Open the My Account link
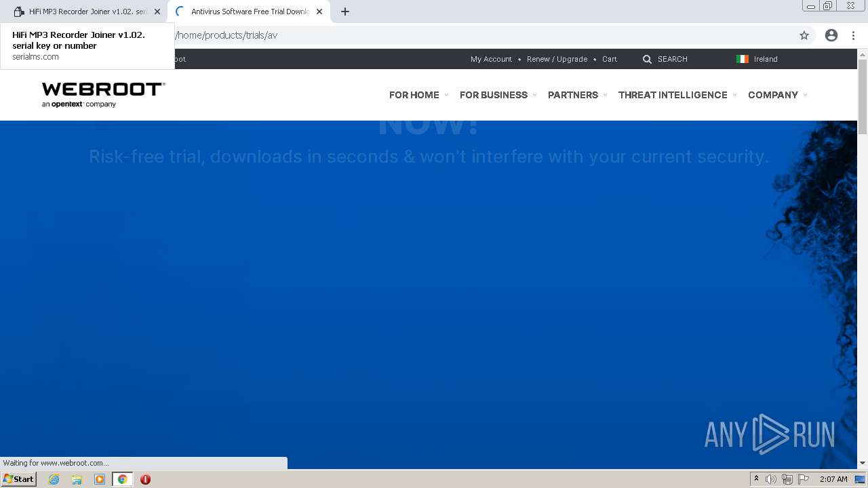868x488 pixels. 491,59
